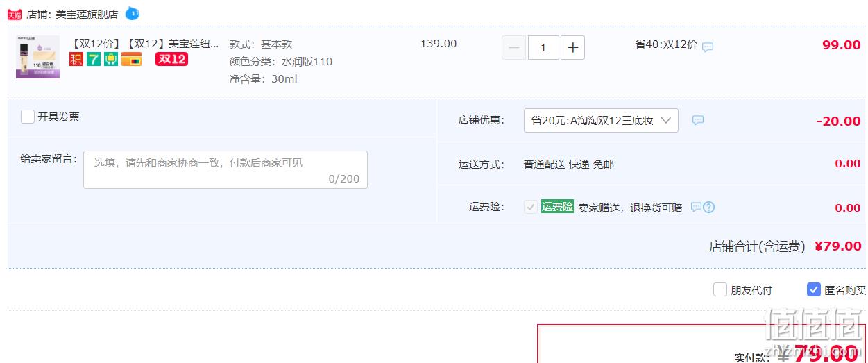Screen dimensions: 868x363
Task: Click the quantity input field showing 1
Action: pyautogui.click(x=543, y=47)
